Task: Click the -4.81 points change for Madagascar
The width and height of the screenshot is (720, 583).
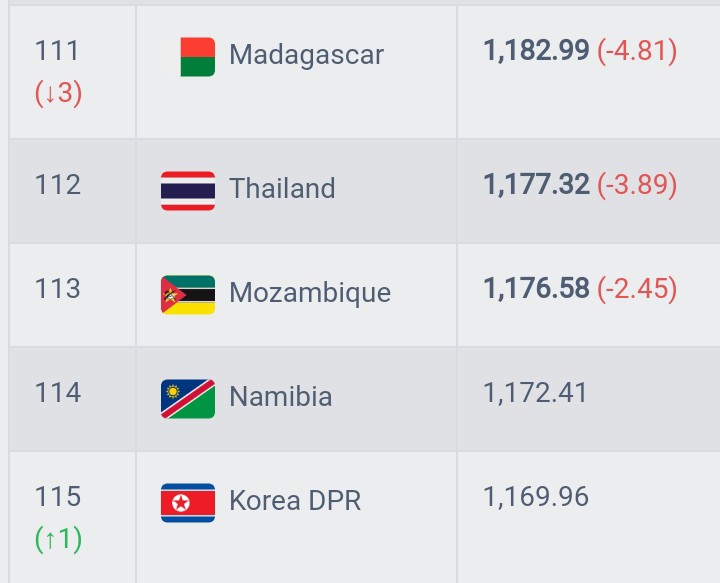Action: pos(637,51)
